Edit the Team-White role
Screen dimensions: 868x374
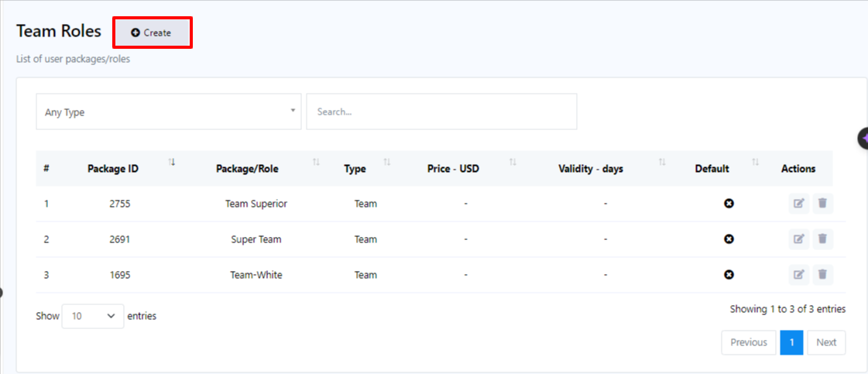click(x=798, y=275)
